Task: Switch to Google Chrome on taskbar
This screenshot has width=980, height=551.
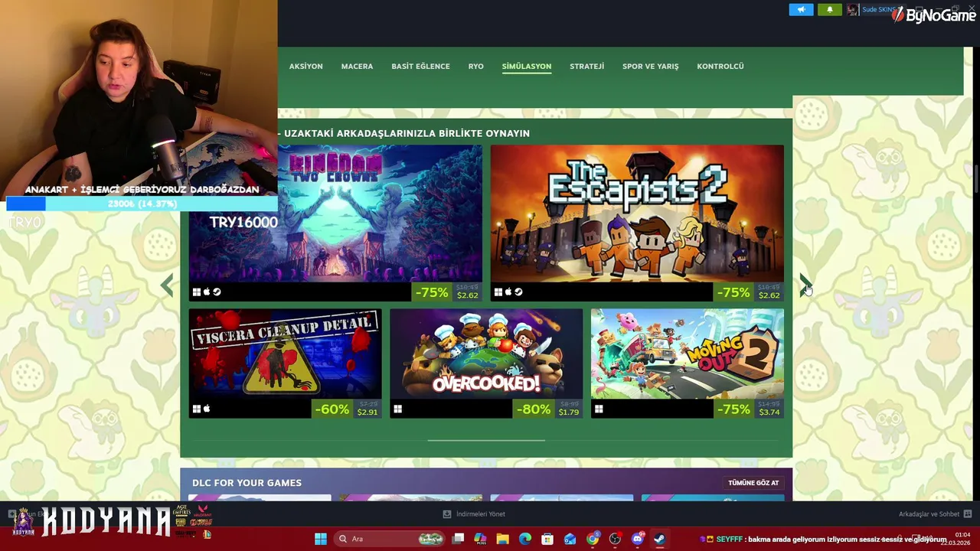Action: point(593,539)
